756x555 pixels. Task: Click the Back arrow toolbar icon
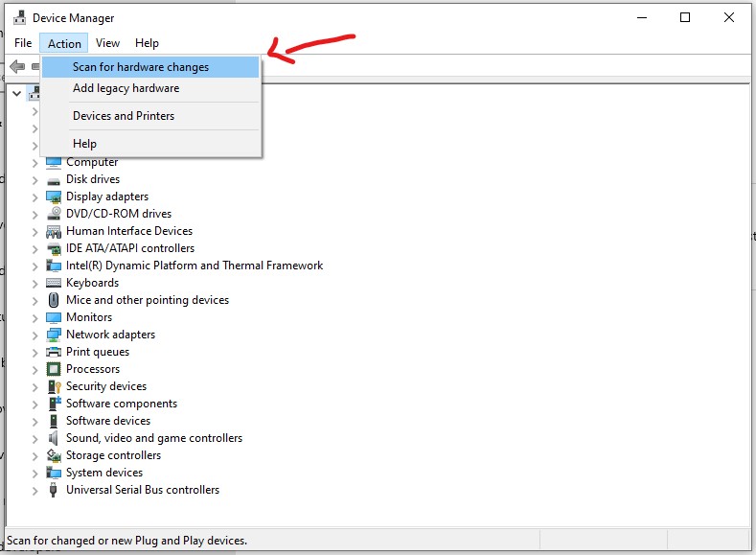tap(17, 66)
